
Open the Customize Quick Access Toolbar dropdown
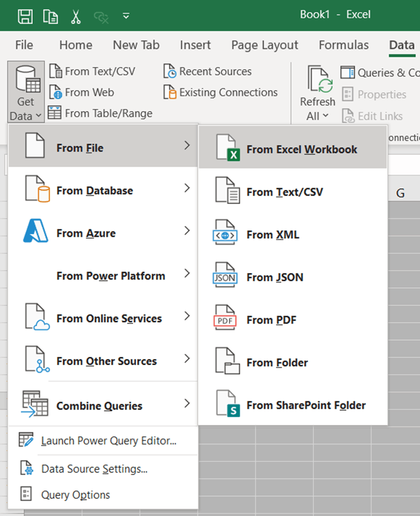coord(126,16)
